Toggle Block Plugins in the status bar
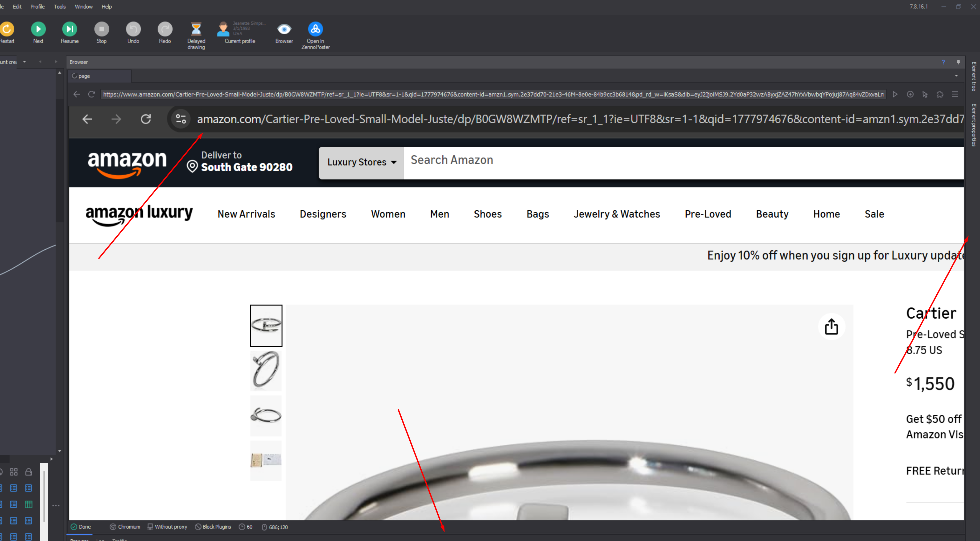The height and width of the screenshot is (541, 980). pos(213,527)
